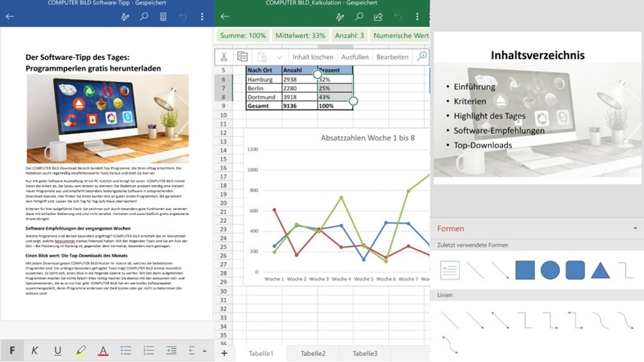Open the pen edit menu in Excel

[x=340, y=17]
